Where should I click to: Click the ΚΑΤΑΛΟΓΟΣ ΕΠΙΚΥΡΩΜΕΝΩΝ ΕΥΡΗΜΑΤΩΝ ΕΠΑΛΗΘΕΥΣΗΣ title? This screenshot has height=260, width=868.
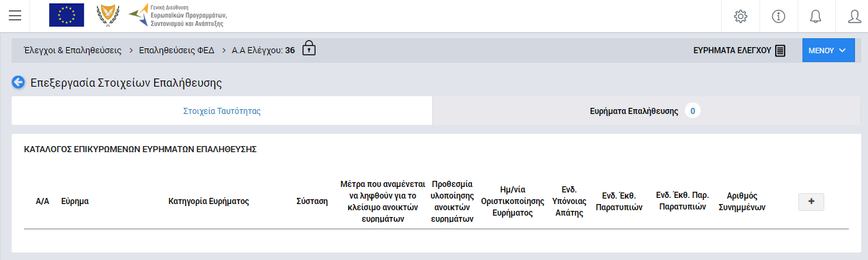click(x=140, y=149)
